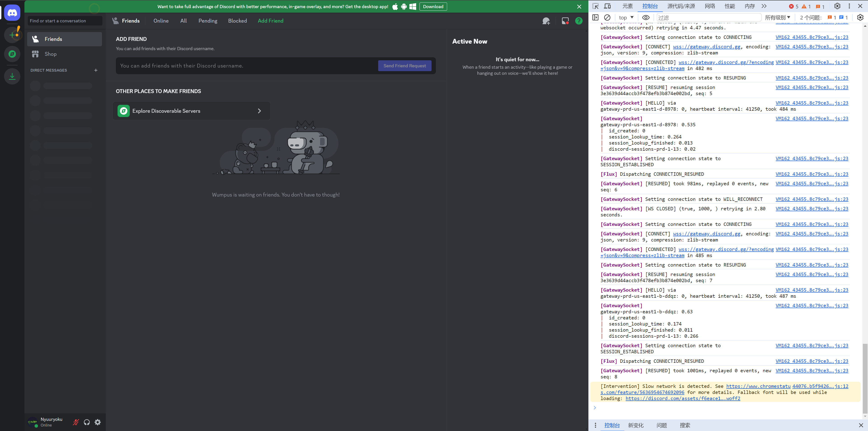The image size is (868, 431).
Task: Open chromestatus link in Intervention warning
Action: point(758,386)
